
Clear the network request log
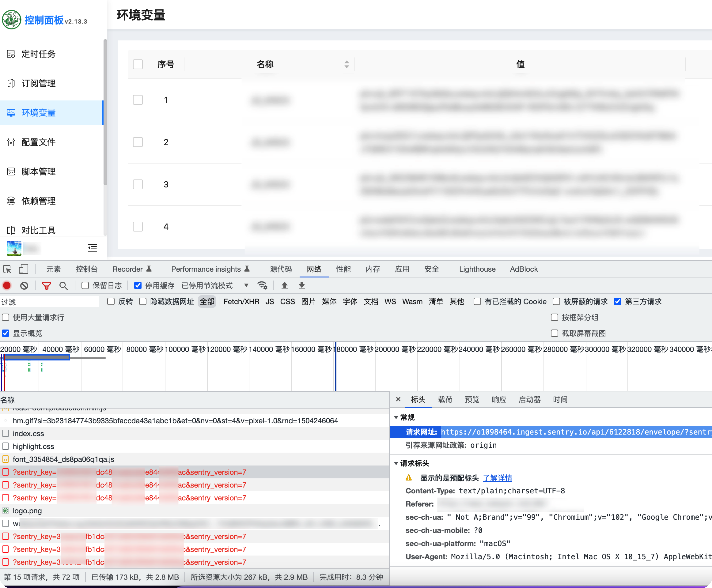coord(24,285)
